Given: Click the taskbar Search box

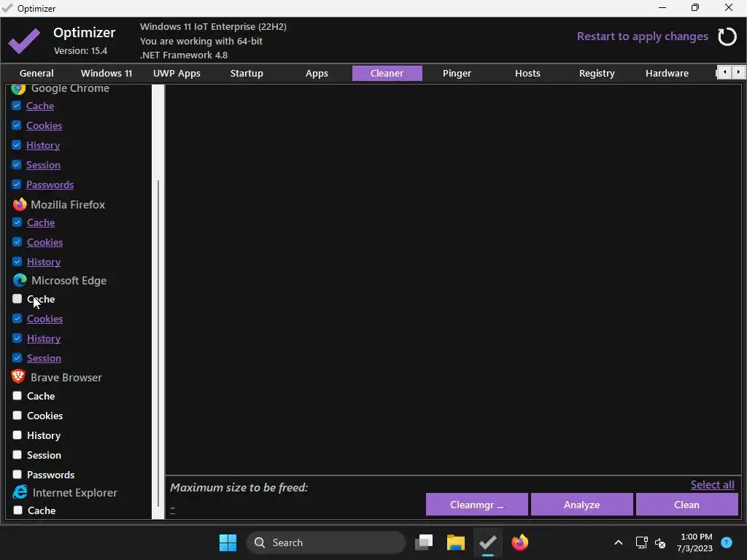Looking at the screenshot, I should (x=326, y=542).
